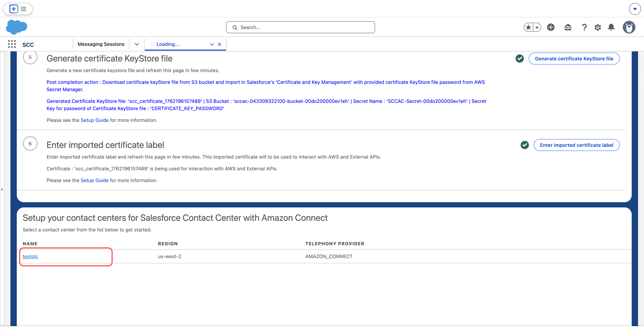The image size is (644, 328).
Task: Open the Loading tab actions chevron
Action: 212,45
